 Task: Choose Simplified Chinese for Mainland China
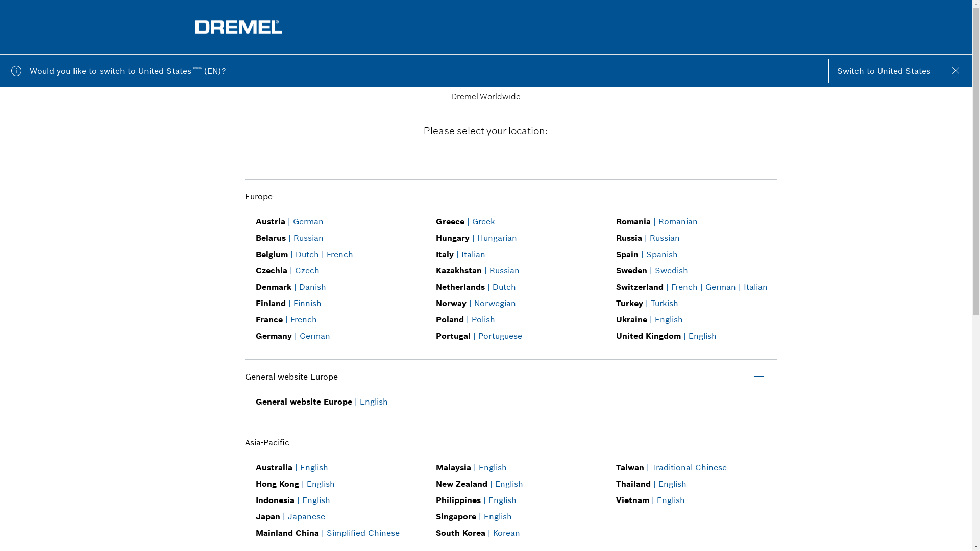click(x=362, y=533)
